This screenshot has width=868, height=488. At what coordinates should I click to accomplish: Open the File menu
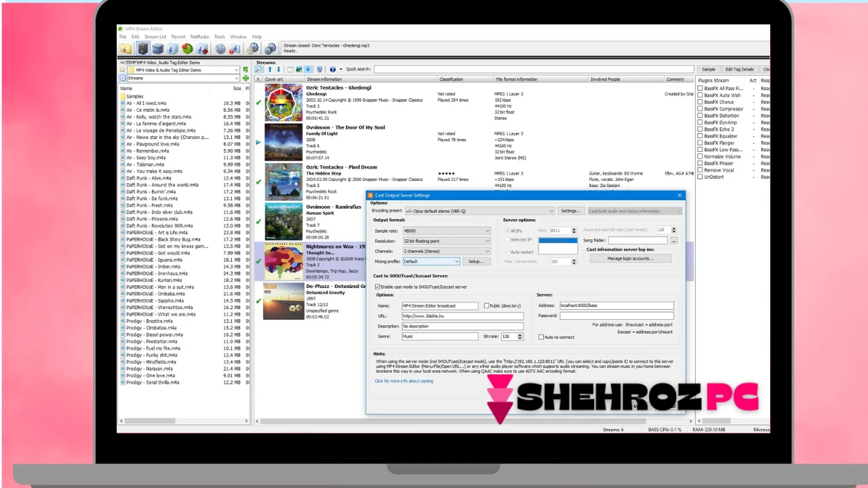(x=123, y=37)
